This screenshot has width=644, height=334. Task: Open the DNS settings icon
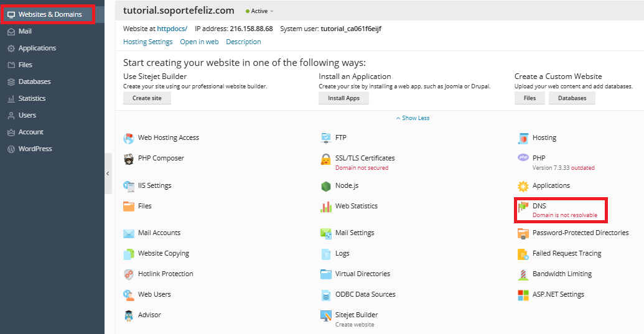(x=523, y=206)
